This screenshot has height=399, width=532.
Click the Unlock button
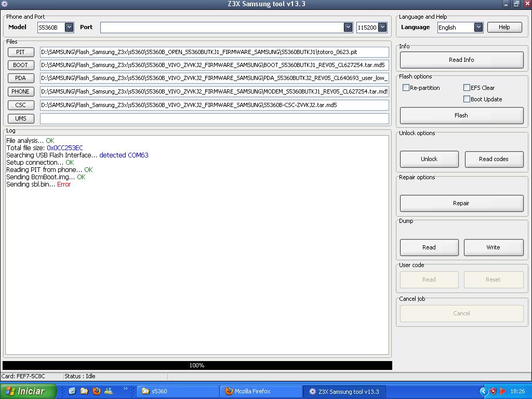pyautogui.click(x=429, y=159)
